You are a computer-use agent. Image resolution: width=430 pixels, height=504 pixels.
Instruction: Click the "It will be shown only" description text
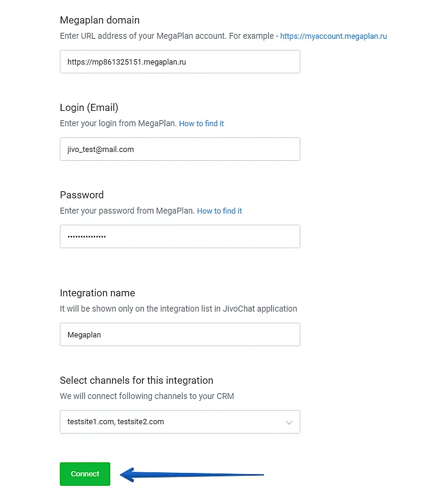coord(178,309)
